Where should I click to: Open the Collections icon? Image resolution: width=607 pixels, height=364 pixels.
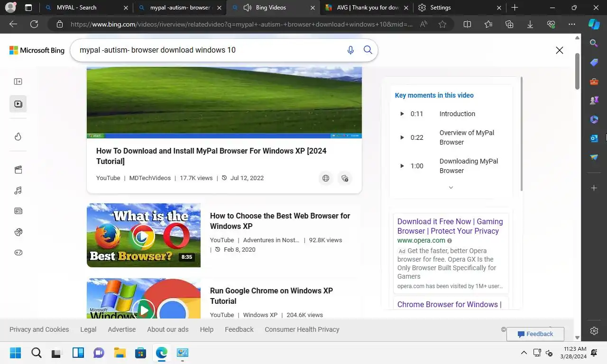509,24
